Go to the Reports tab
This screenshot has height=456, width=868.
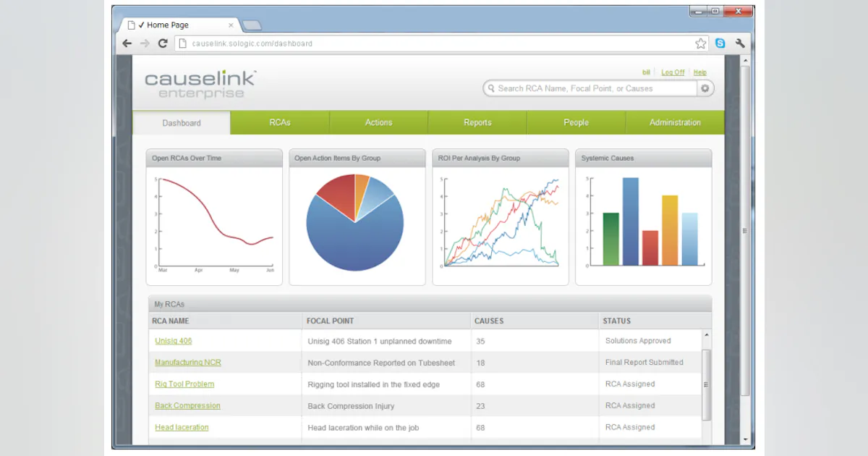coord(477,122)
